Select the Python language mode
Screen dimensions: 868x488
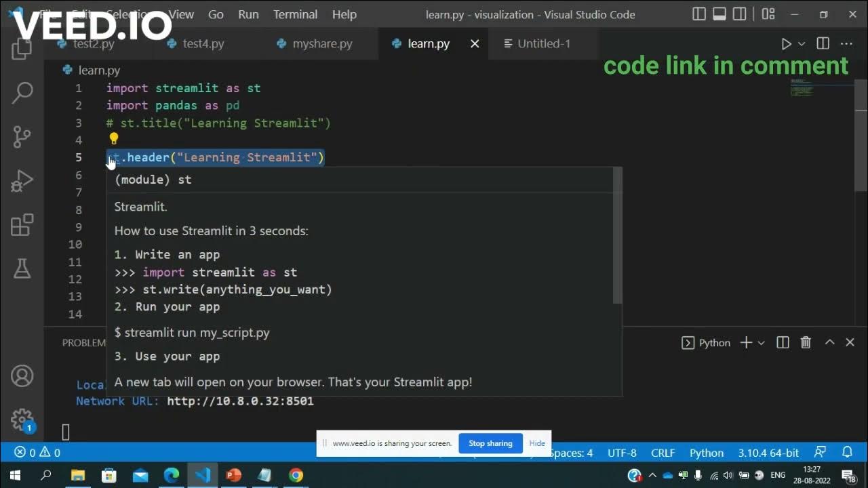[x=707, y=453]
